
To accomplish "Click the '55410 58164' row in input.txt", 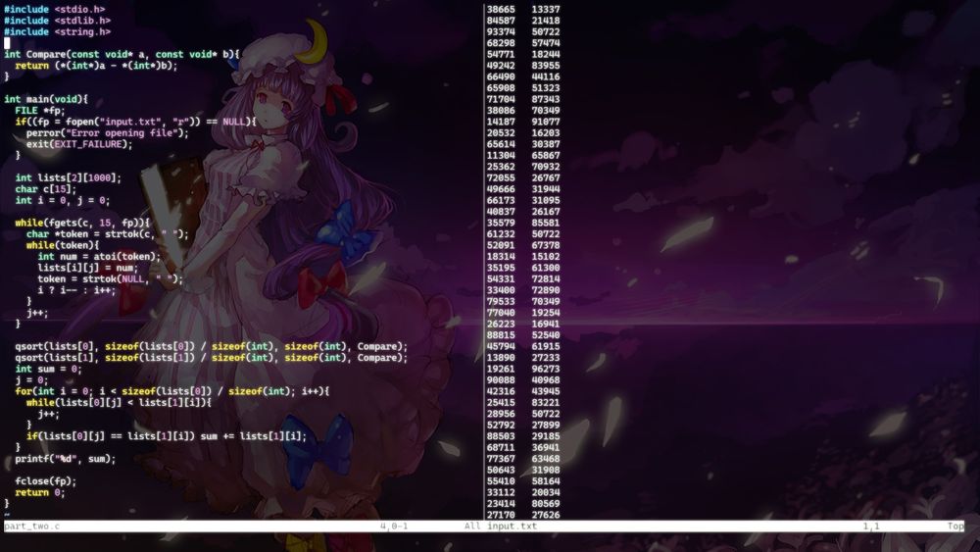I will 523,482.
